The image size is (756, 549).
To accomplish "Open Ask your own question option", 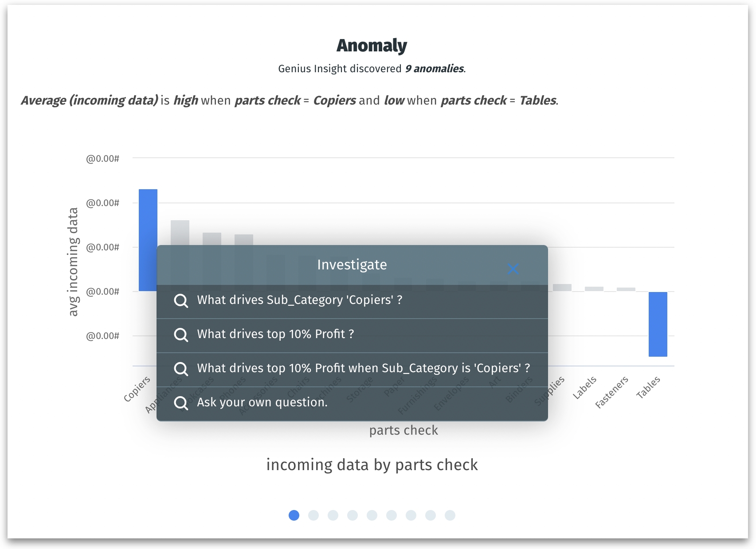I will click(262, 403).
